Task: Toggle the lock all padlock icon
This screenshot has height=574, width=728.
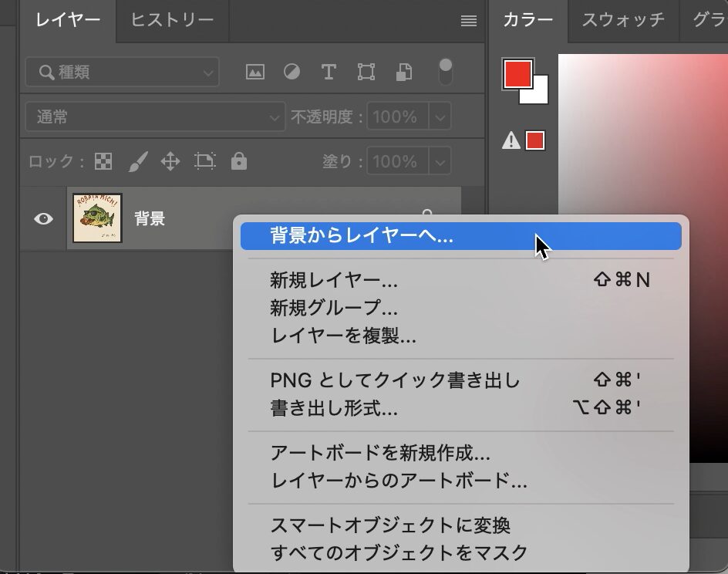Action: (x=239, y=161)
